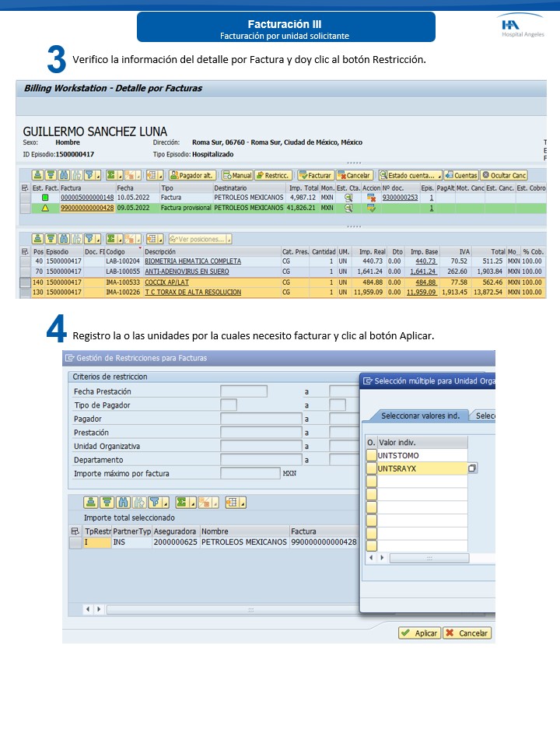Click the Aplicar button
This screenshot has height=747, width=560.
click(x=419, y=633)
